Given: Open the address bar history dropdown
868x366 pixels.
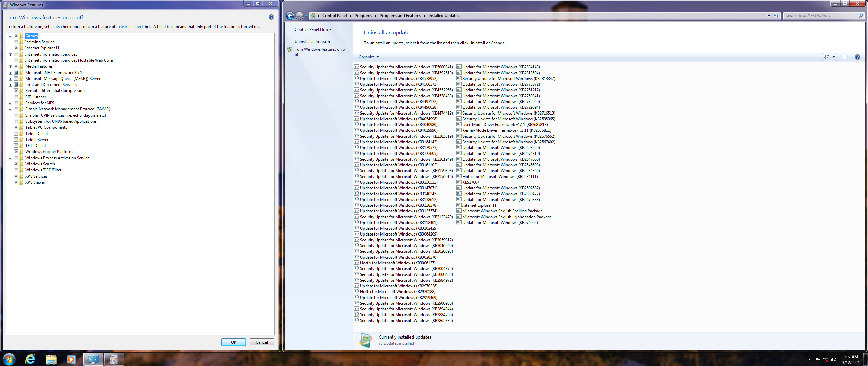Looking at the screenshot, I should pyautogui.click(x=768, y=16).
